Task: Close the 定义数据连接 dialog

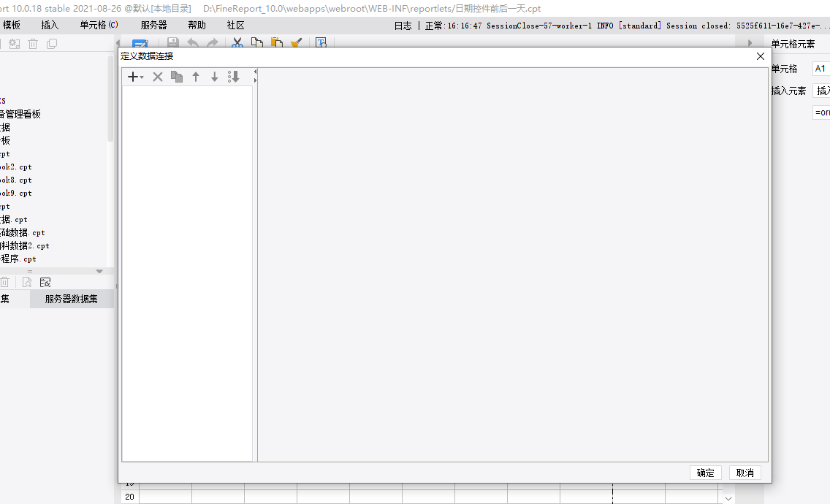Action: [760, 56]
